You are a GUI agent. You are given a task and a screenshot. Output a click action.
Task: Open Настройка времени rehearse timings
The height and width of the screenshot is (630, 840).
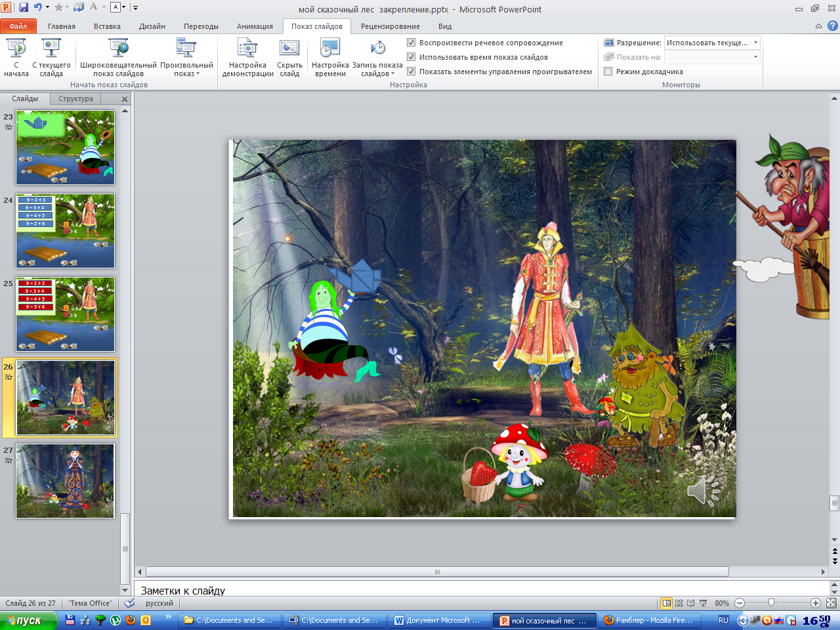point(330,58)
